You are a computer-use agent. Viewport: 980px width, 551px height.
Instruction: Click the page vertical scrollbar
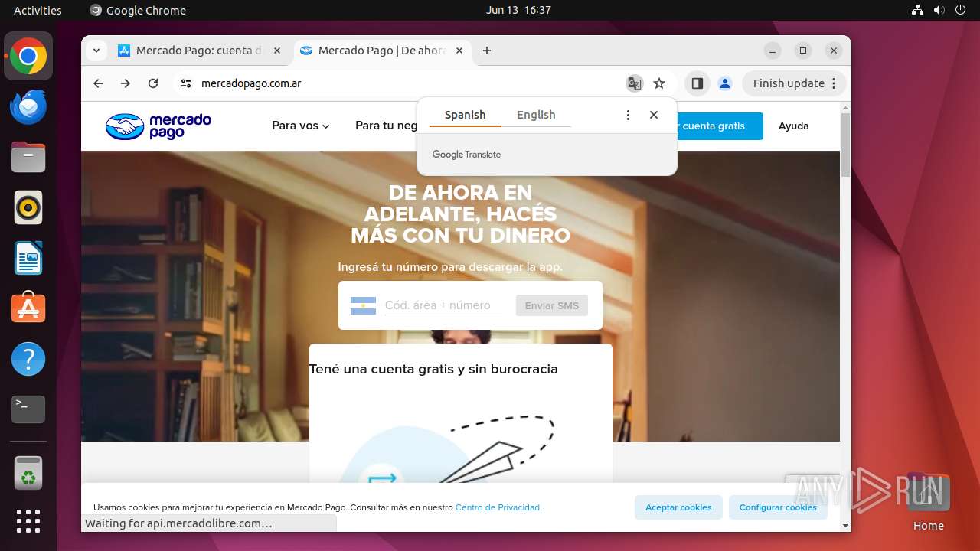pos(845,145)
